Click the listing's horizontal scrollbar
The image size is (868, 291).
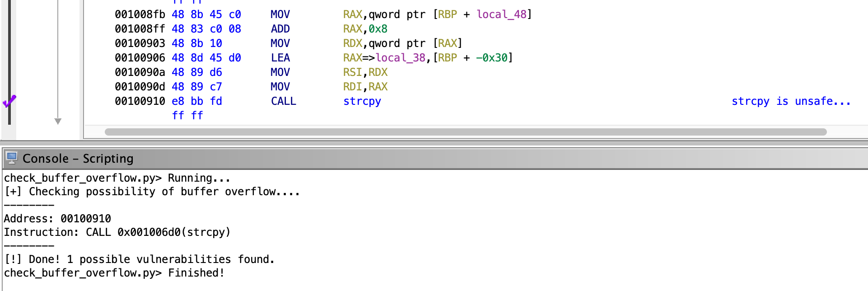(465, 132)
